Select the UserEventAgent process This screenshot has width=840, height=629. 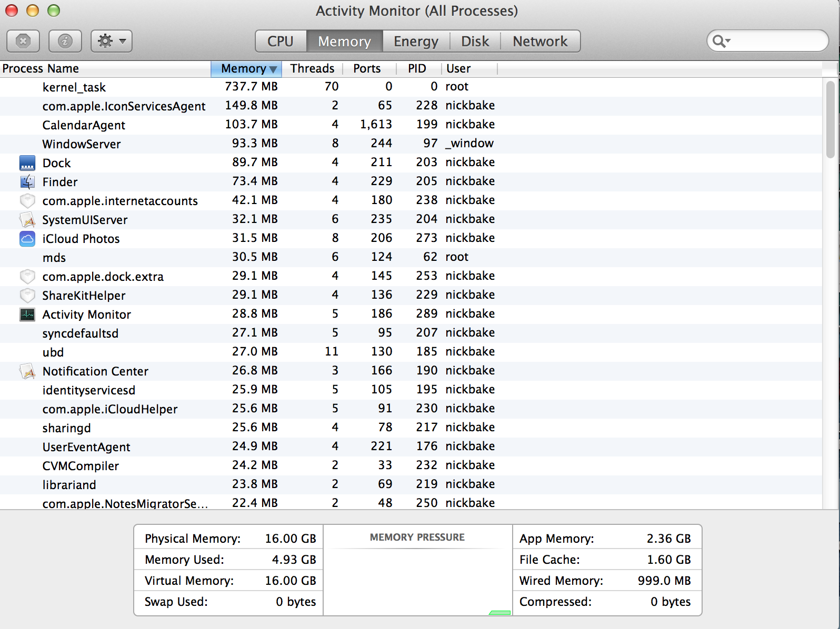411,447
